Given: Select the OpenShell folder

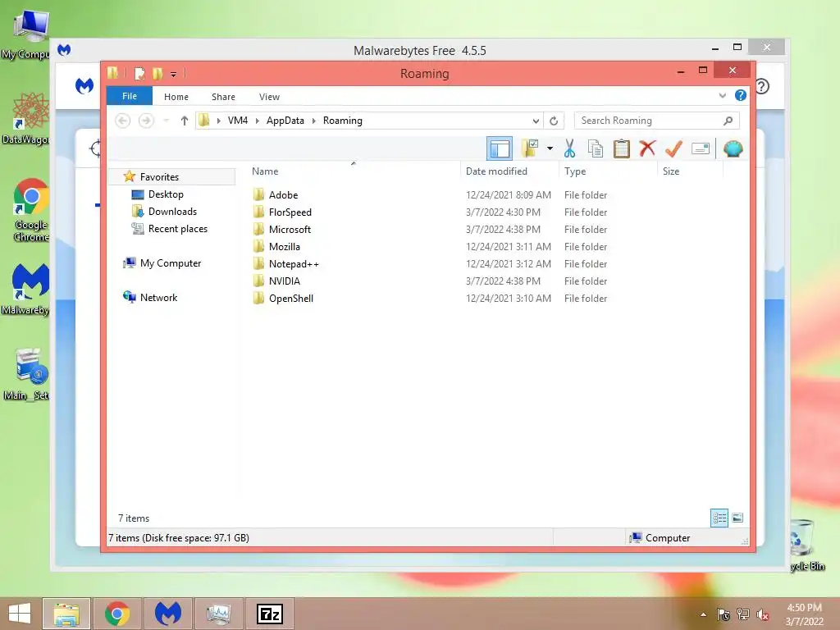Looking at the screenshot, I should 291,298.
